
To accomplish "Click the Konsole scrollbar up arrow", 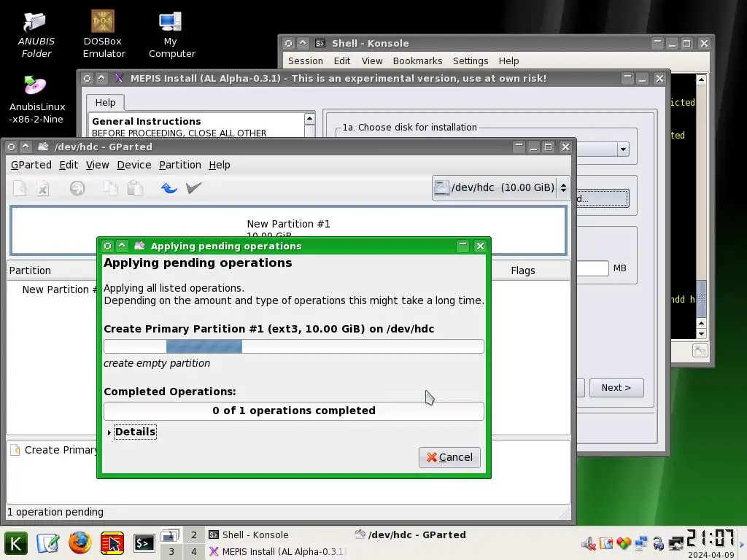I will [701, 79].
